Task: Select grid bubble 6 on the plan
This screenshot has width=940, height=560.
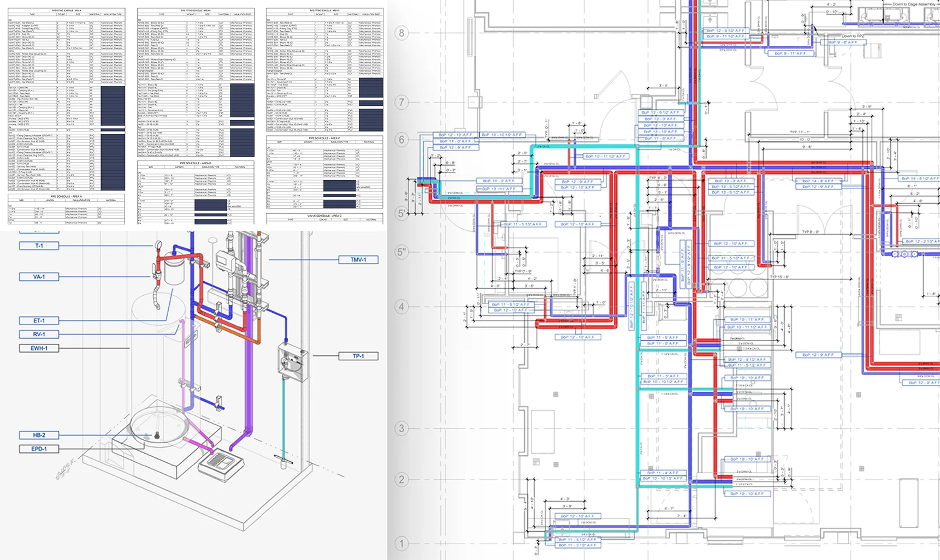Action: pyautogui.click(x=402, y=140)
